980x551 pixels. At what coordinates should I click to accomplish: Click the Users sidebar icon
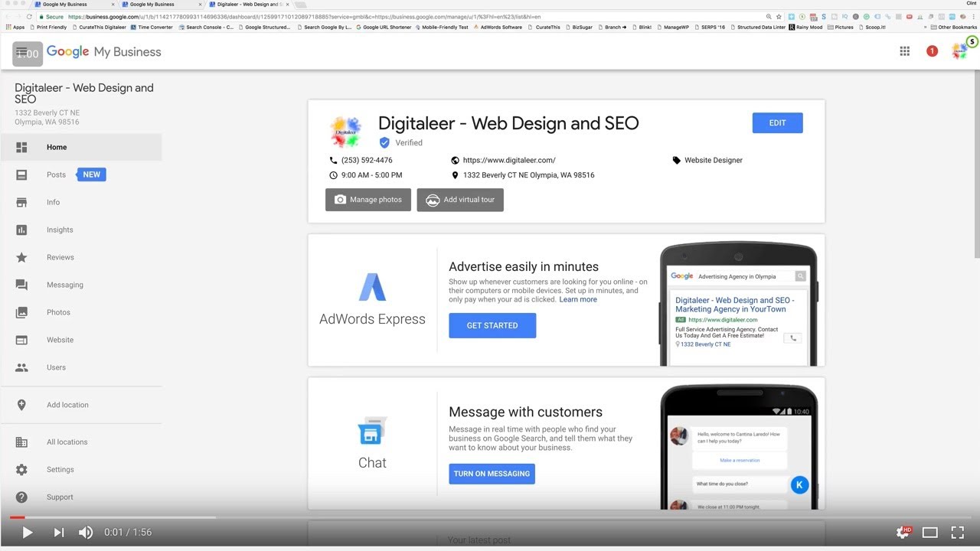[x=21, y=367]
